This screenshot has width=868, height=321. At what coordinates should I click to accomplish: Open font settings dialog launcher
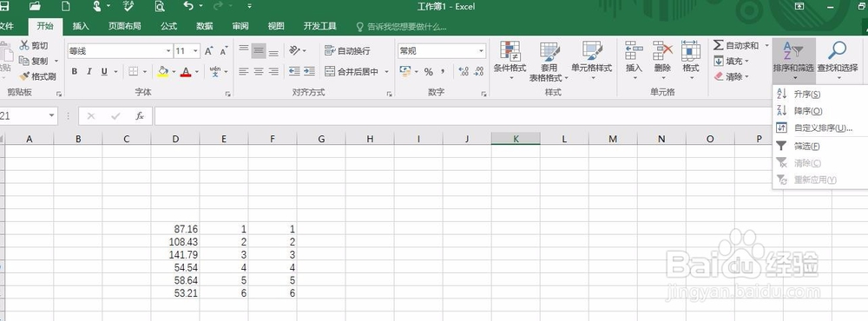(228, 94)
